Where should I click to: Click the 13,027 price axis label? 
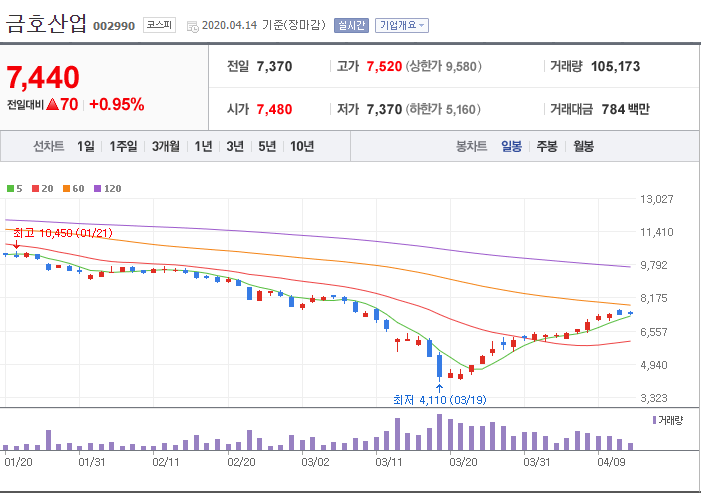(x=657, y=199)
